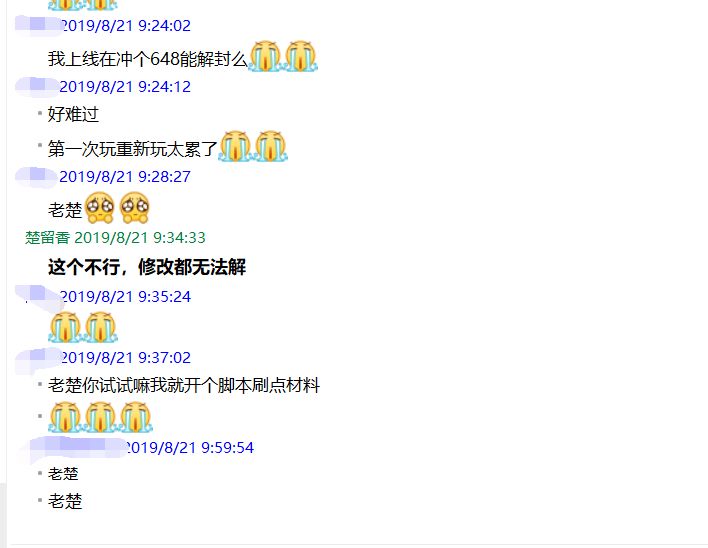The image size is (708, 548).
Task: Click the third crying emoji under 9:37:02
Action: pos(135,418)
